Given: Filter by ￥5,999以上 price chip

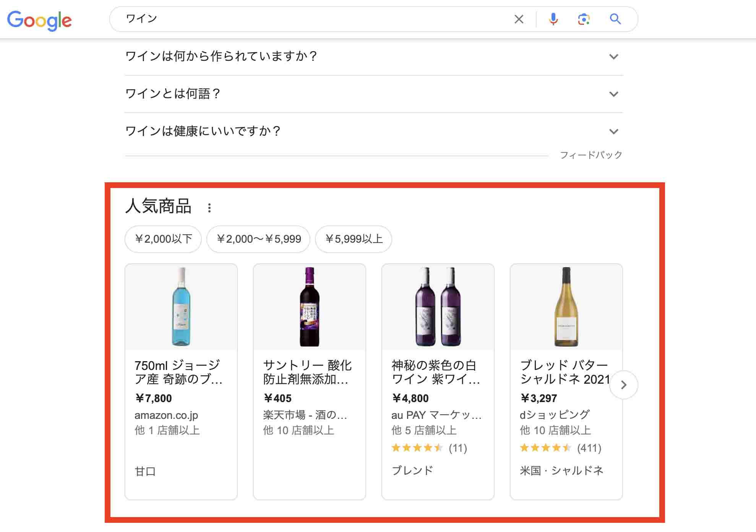Looking at the screenshot, I should (354, 239).
